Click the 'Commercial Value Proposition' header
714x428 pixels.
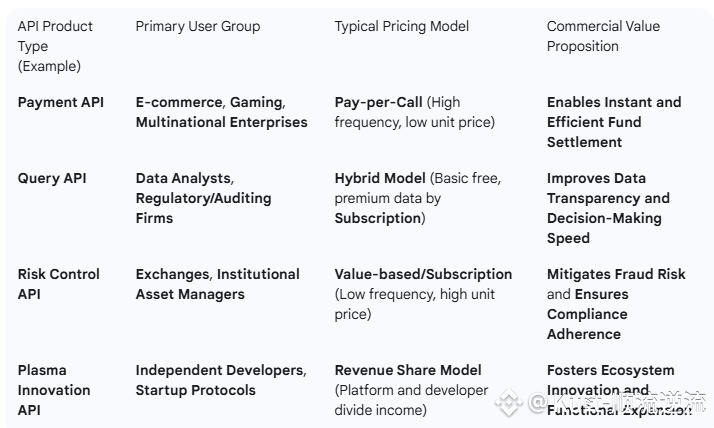click(603, 36)
